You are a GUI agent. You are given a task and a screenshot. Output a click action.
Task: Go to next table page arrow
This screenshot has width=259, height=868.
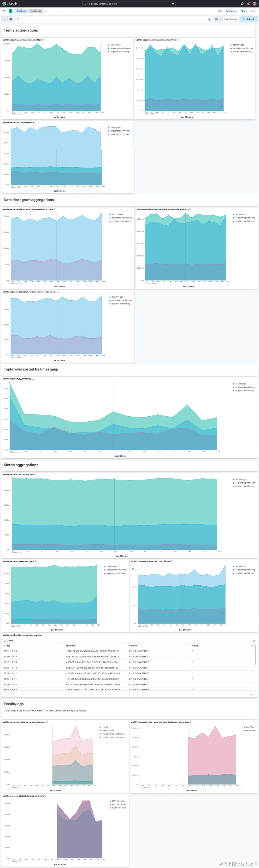[255, 693]
